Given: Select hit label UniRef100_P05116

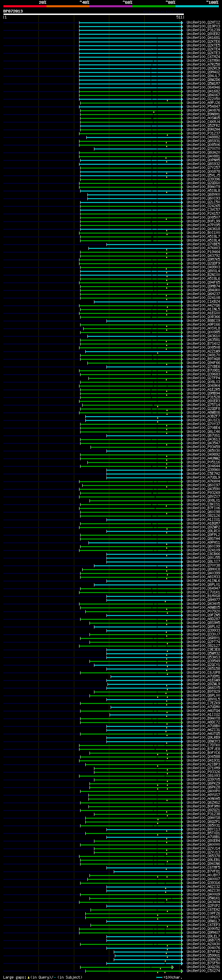Looking at the screenshot, I should (x=203, y=462).
